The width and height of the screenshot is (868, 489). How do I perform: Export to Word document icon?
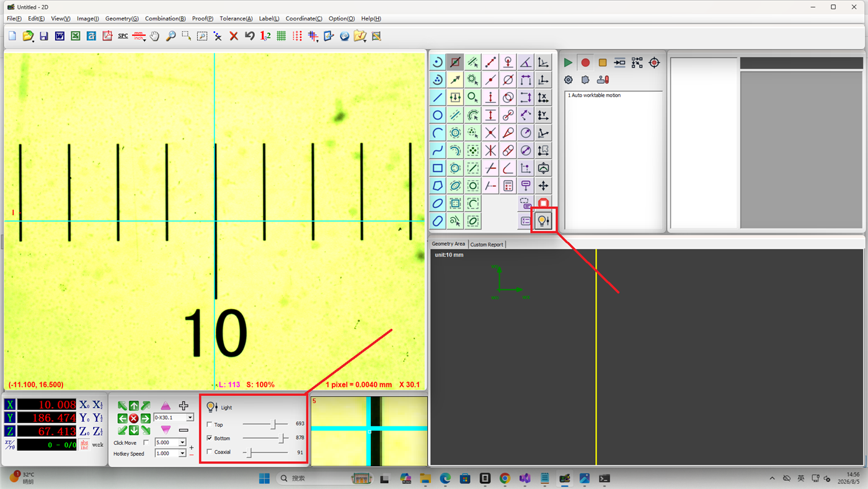60,36
